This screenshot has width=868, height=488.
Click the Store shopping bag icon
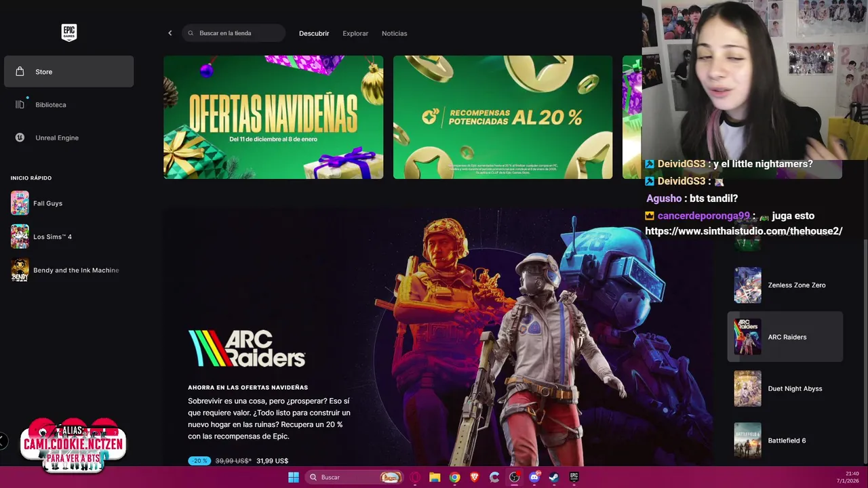(20, 71)
